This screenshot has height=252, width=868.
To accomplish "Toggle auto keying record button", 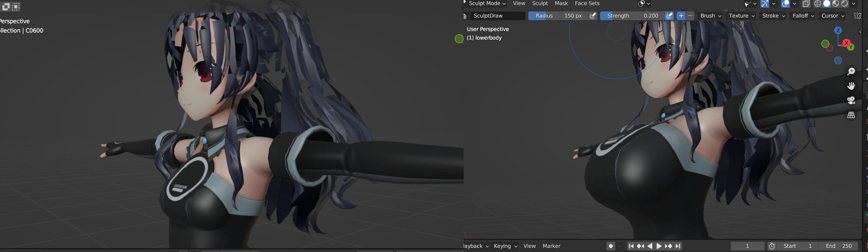I will [611, 246].
